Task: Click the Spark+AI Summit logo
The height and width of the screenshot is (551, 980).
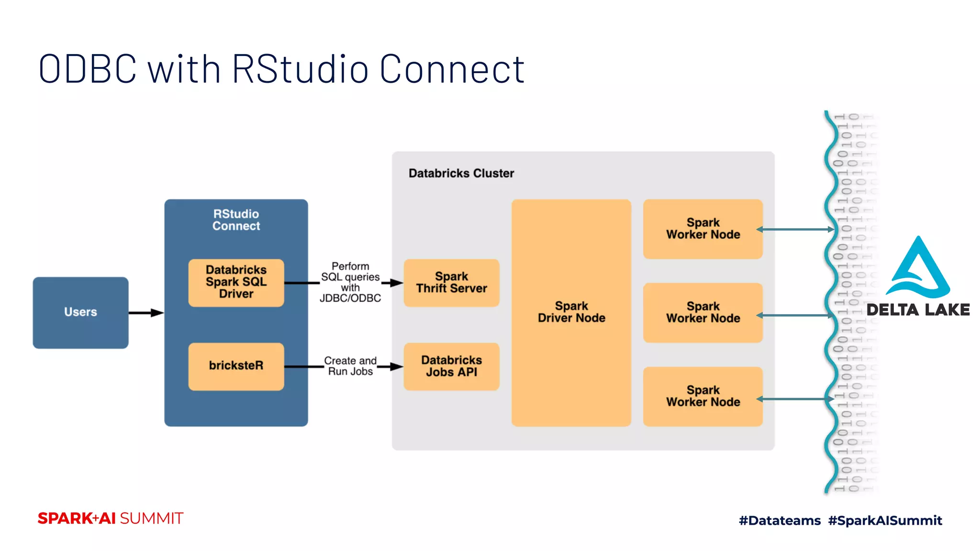Action: click(111, 518)
